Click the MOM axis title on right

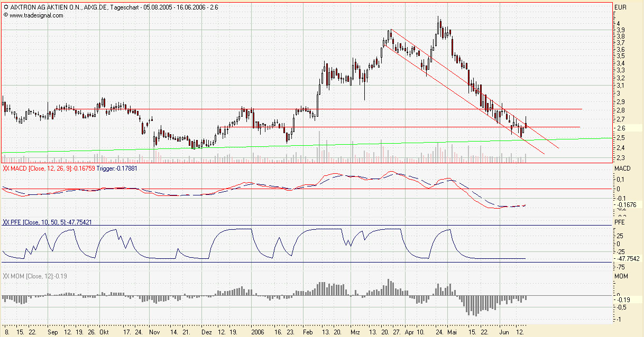coord(621,276)
